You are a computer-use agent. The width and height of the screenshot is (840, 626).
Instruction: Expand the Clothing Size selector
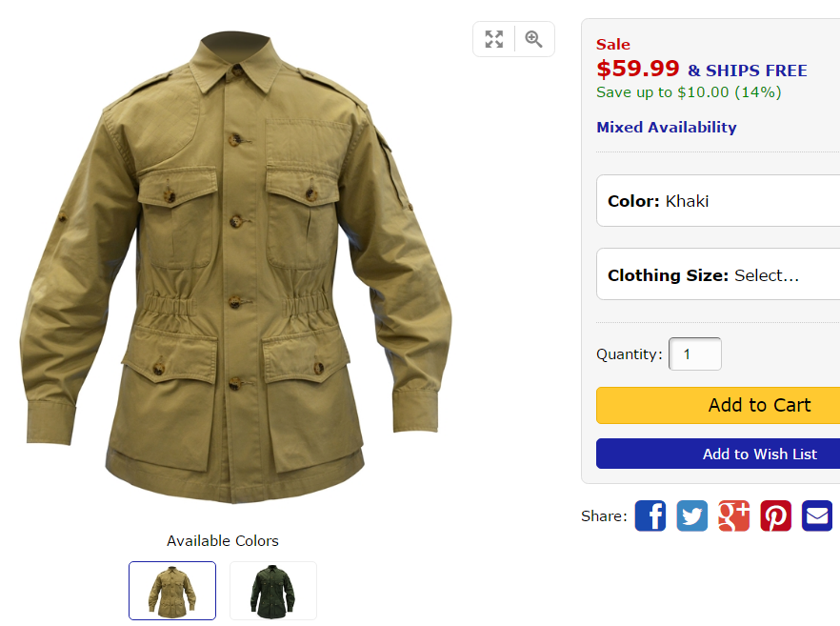click(x=718, y=275)
